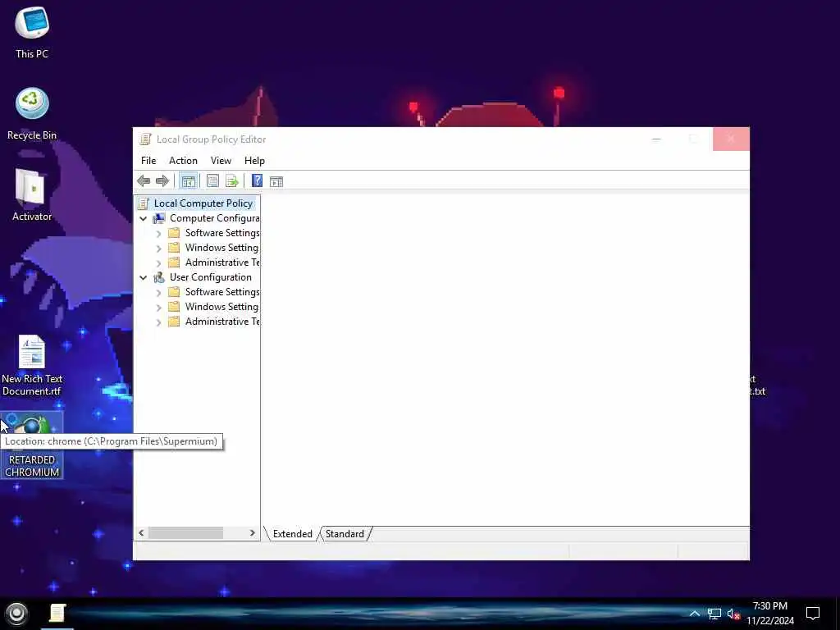Select Administrative Templates under Computer Configuration
Viewport: 840px width, 630px height.
pyautogui.click(x=221, y=262)
